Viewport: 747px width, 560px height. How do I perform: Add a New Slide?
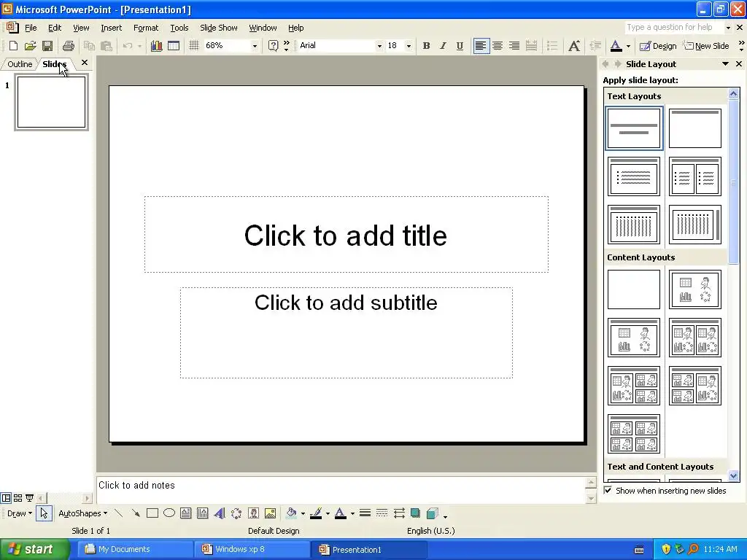point(706,46)
